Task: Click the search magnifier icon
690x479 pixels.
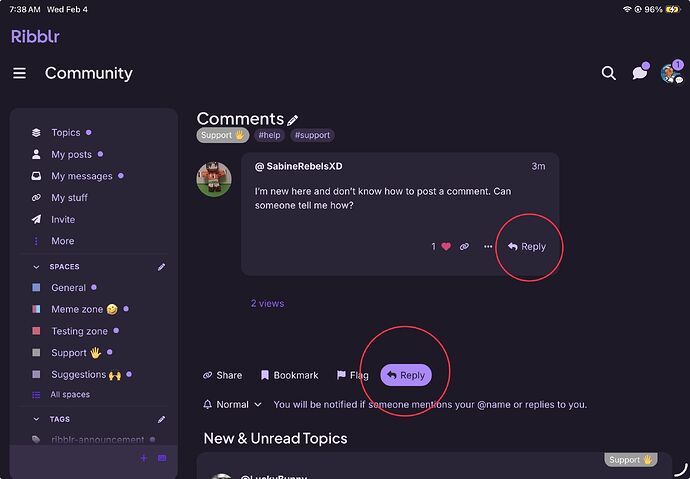Action: coord(608,73)
